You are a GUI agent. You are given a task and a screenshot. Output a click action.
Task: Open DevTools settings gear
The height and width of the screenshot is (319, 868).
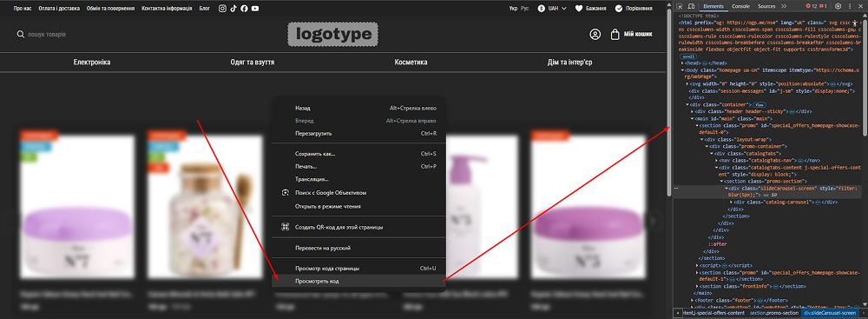[x=838, y=6]
